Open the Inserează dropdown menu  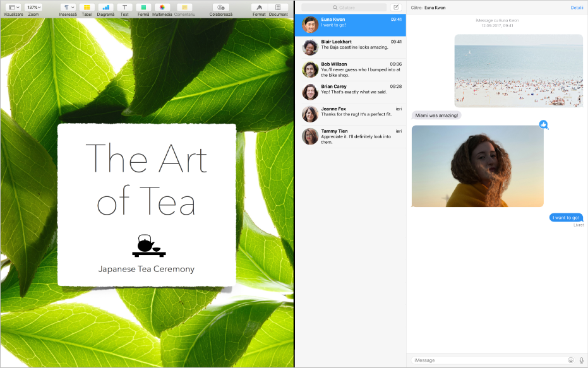coord(68,8)
